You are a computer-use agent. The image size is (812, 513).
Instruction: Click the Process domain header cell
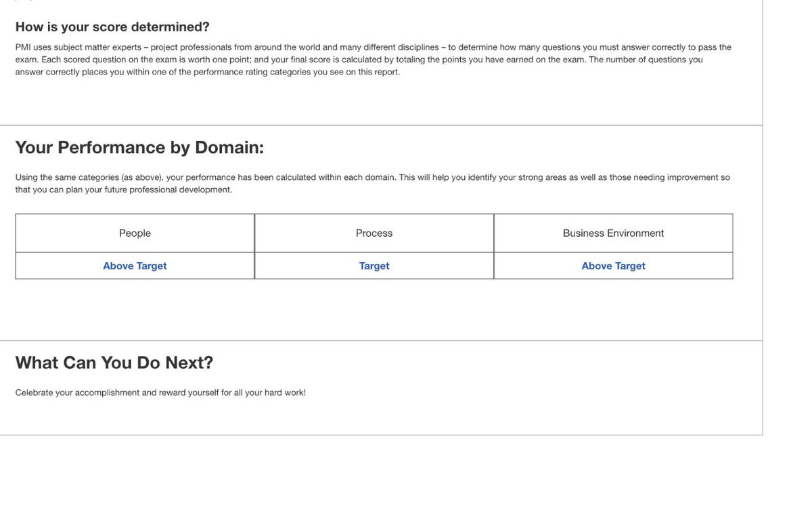(374, 233)
